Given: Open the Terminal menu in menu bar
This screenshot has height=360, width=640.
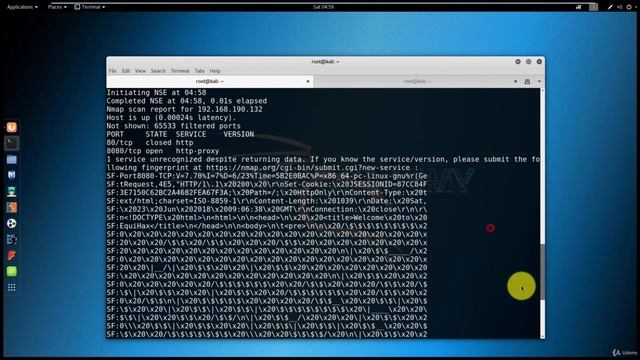Looking at the screenshot, I should tap(180, 71).
